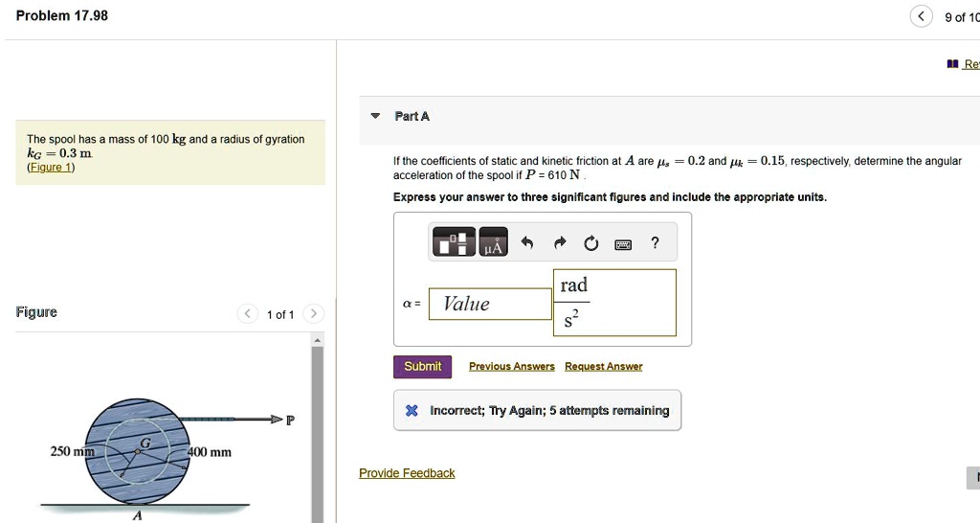Open Previous Answers link
The image size is (980, 523).
(511, 367)
